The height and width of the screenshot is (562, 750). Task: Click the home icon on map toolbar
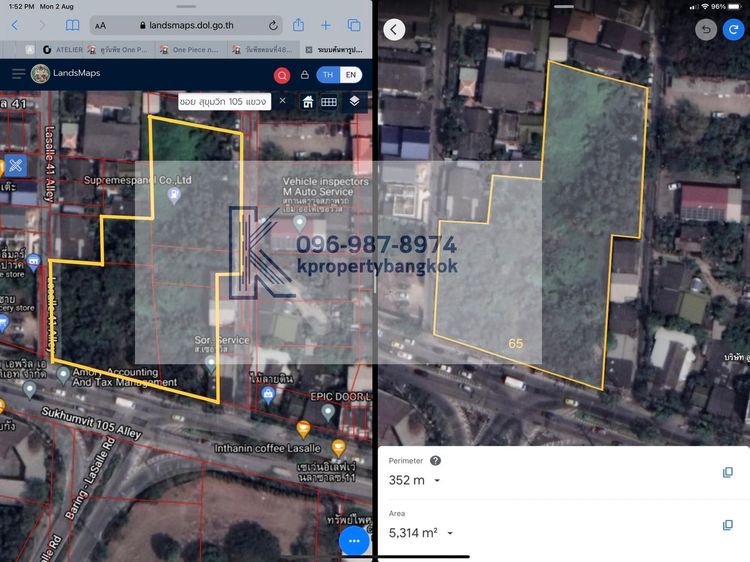308,101
